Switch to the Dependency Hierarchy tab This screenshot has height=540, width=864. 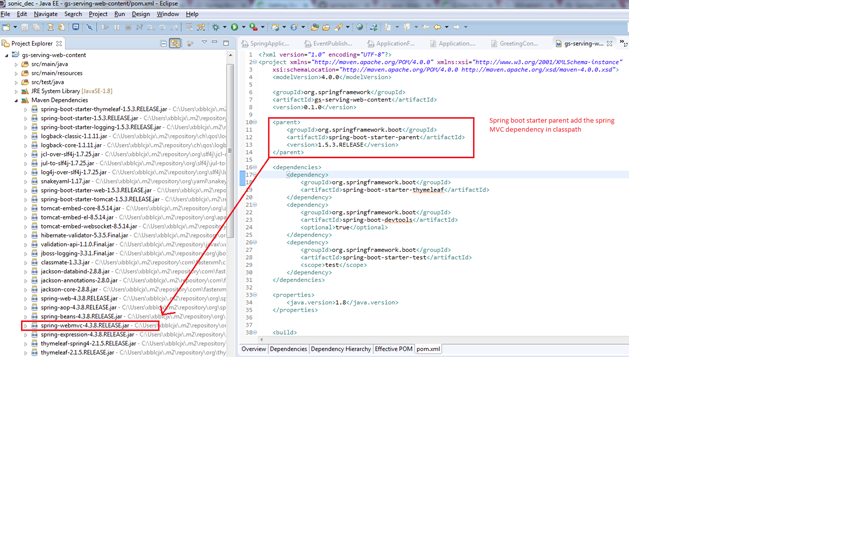click(x=340, y=349)
